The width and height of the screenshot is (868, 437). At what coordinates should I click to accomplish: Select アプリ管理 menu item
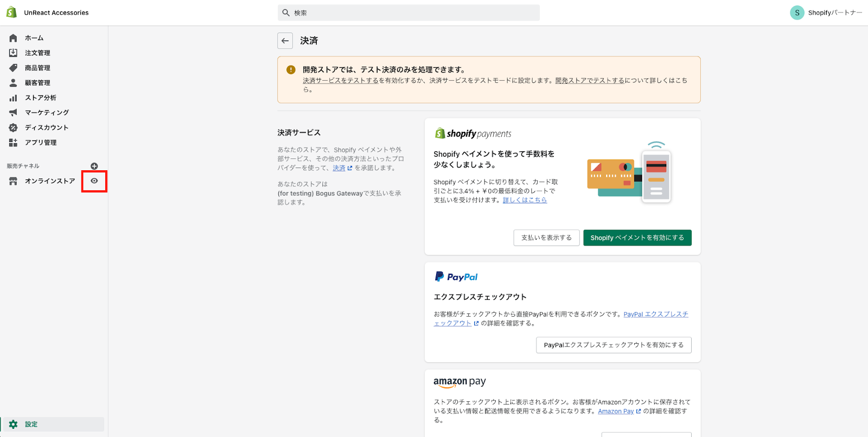click(41, 143)
